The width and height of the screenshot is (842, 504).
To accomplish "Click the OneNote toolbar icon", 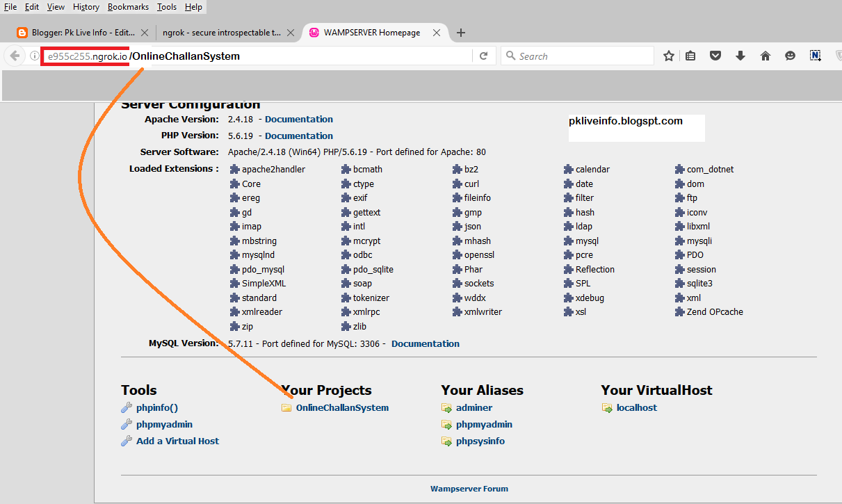I will pos(815,56).
